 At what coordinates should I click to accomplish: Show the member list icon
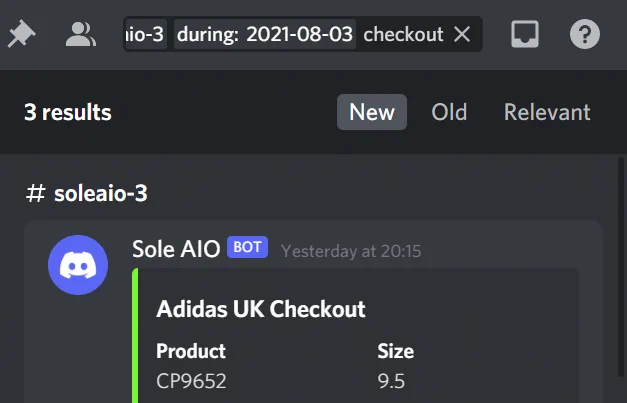[x=81, y=34]
